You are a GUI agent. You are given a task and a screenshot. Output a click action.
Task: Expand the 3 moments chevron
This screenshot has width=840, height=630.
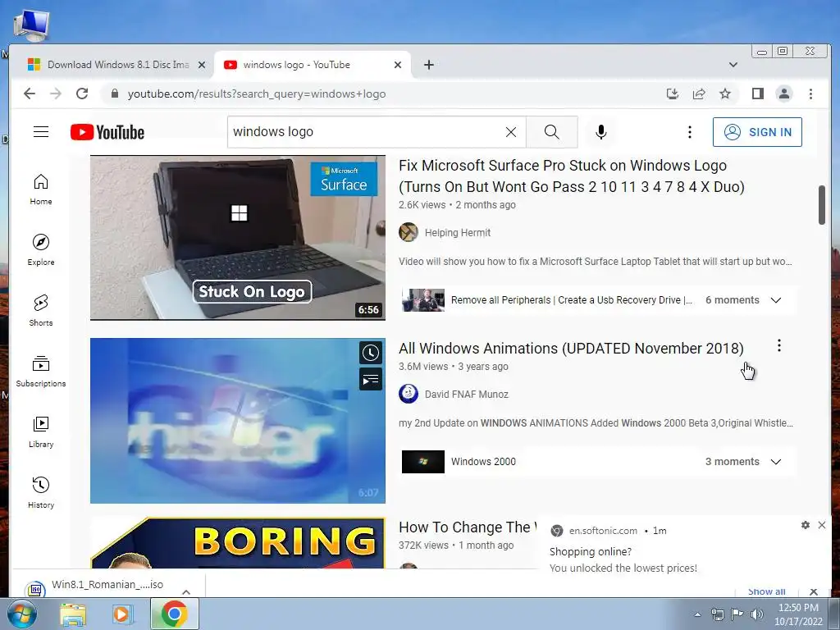tap(776, 462)
